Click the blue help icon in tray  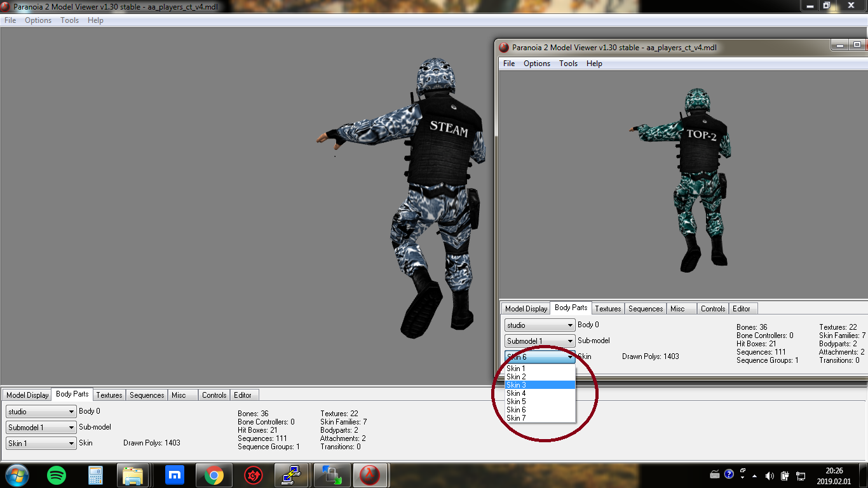[x=729, y=474]
